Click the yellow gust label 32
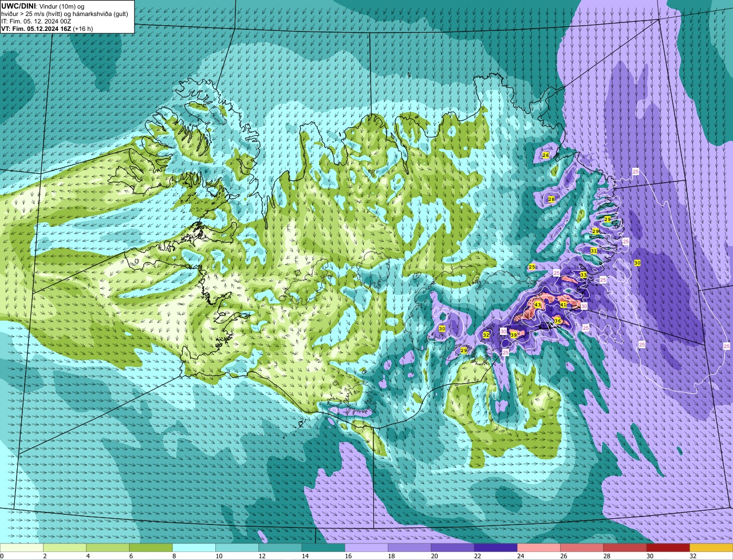The image size is (733, 560). click(486, 334)
